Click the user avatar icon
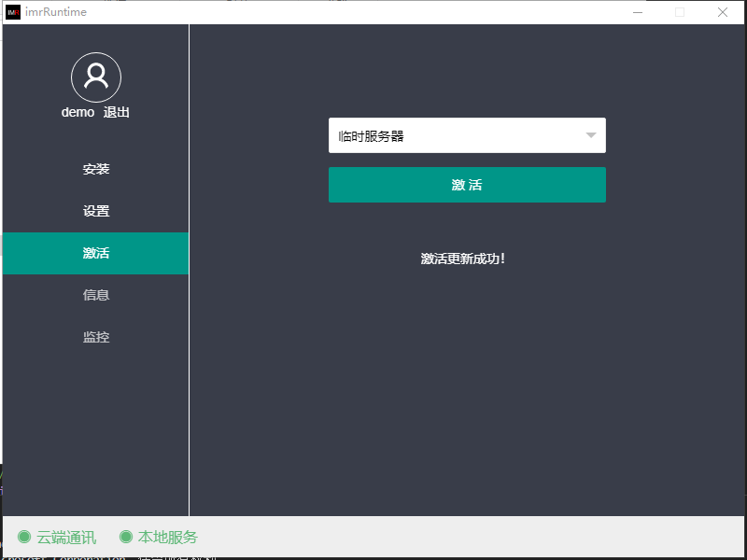 coord(96,77)
